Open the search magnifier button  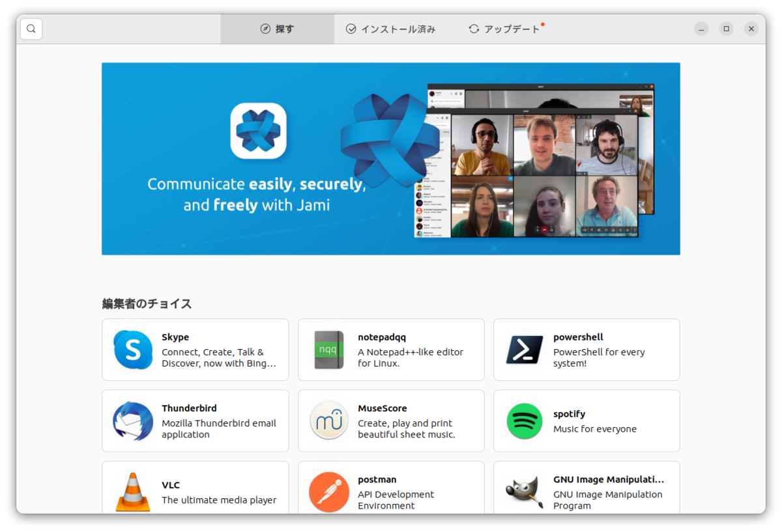tap(31, 29)
